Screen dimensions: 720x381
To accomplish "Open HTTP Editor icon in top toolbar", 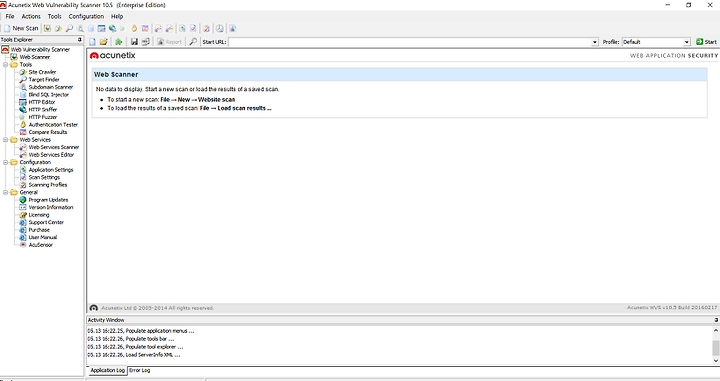I will pos(101,28).
